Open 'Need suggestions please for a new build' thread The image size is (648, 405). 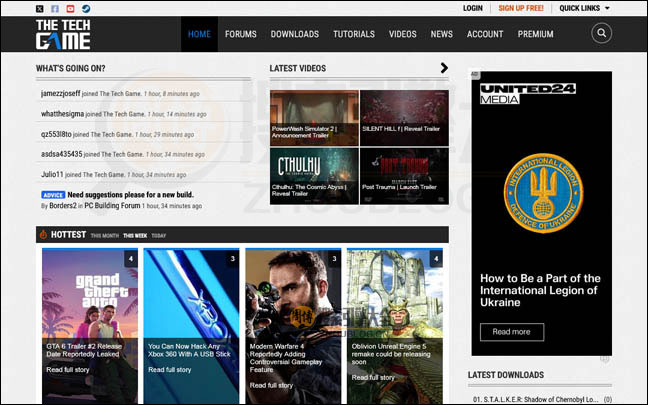point(130,195)
